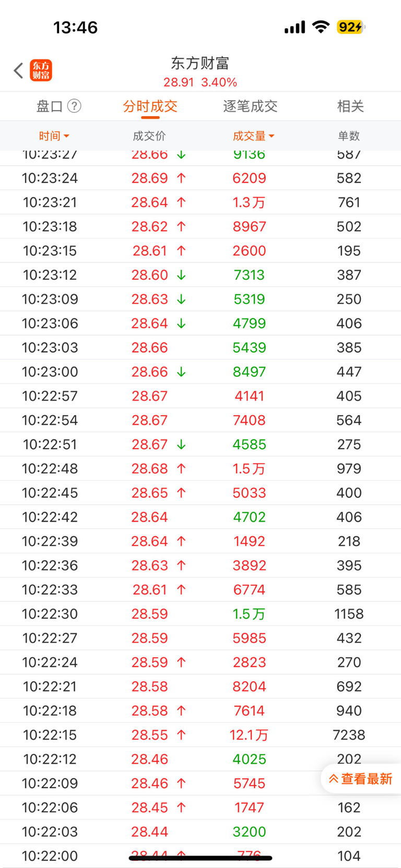Tap the back arrow chevron

pos(18,70)
